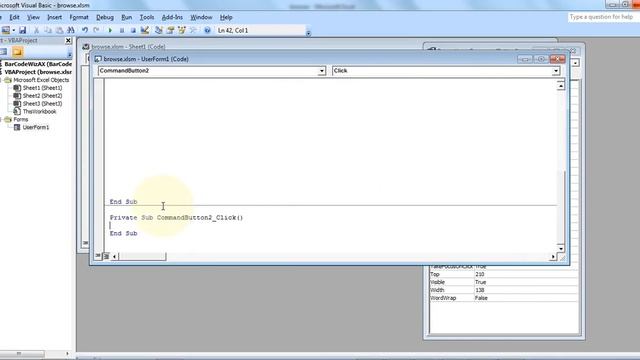Click the Ln 42, Col 1 position indicator
Viewport: 640px width, 360px height.
click(x=233, y=31)
